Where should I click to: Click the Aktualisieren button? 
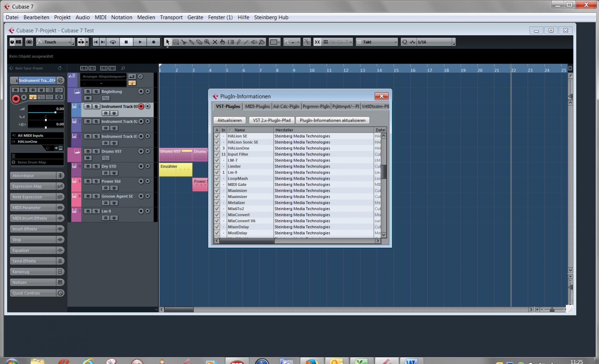tap(229, 121)
